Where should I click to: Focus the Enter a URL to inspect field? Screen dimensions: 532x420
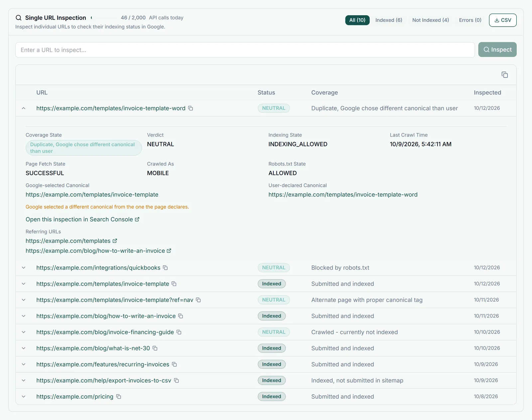pyautogui.click(x=245, y=50)
